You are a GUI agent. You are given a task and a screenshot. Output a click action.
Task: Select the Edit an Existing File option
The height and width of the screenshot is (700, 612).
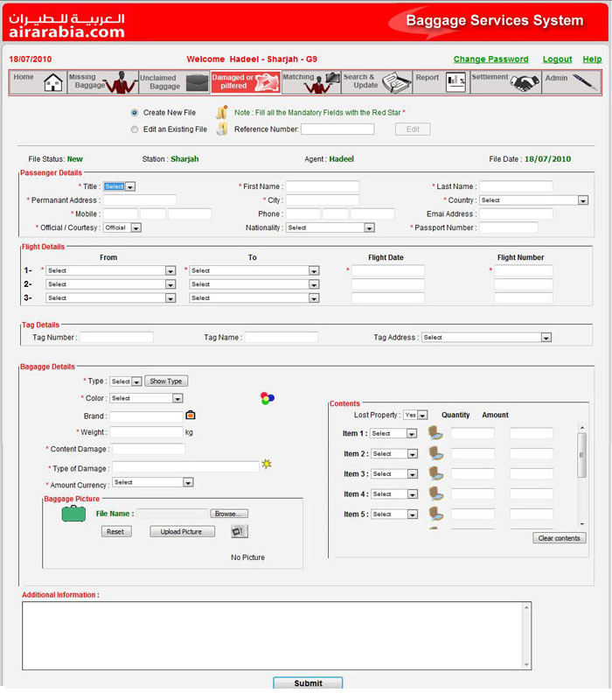[x=135, y=129]
